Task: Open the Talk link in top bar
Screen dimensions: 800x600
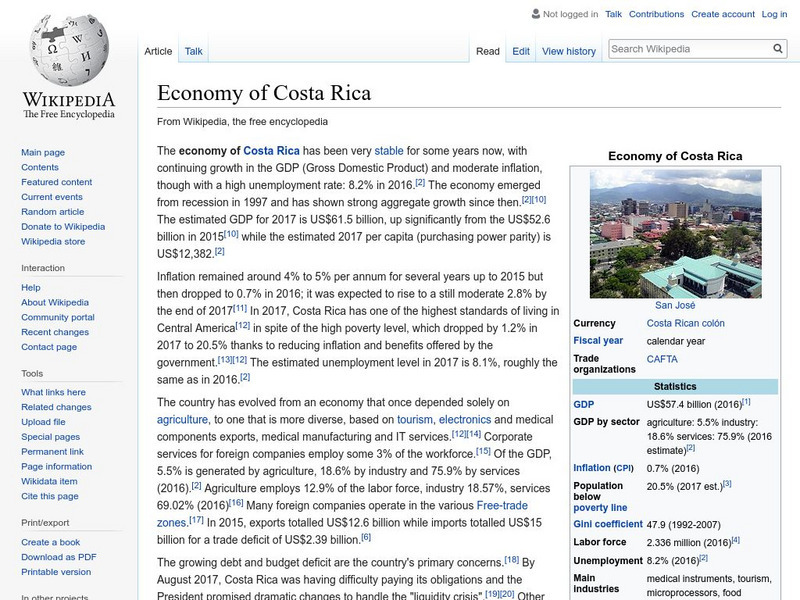Action: click(x=613, y=14)
